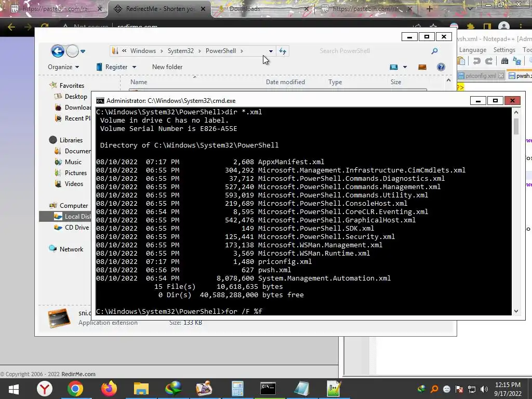The image size is (532, 399).
Task: Click New folder in Explorer toolbar
Action: (x=167, y=67)
